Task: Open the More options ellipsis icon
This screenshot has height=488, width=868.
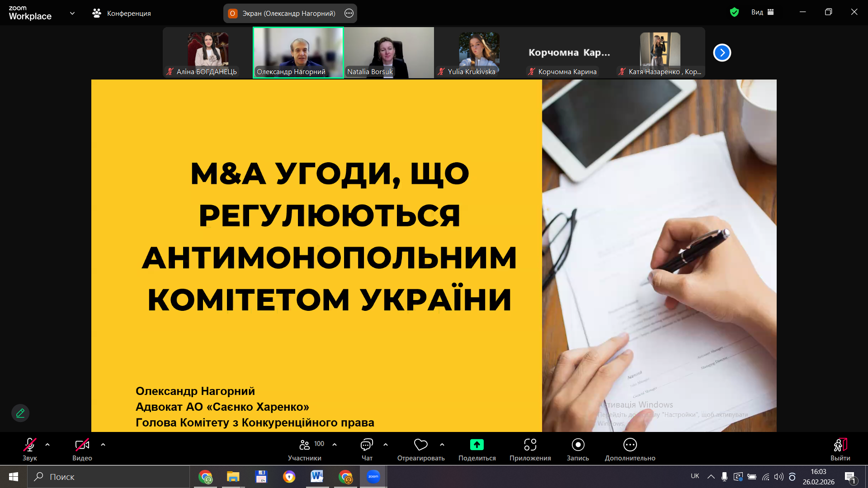Action: point(630,445)
